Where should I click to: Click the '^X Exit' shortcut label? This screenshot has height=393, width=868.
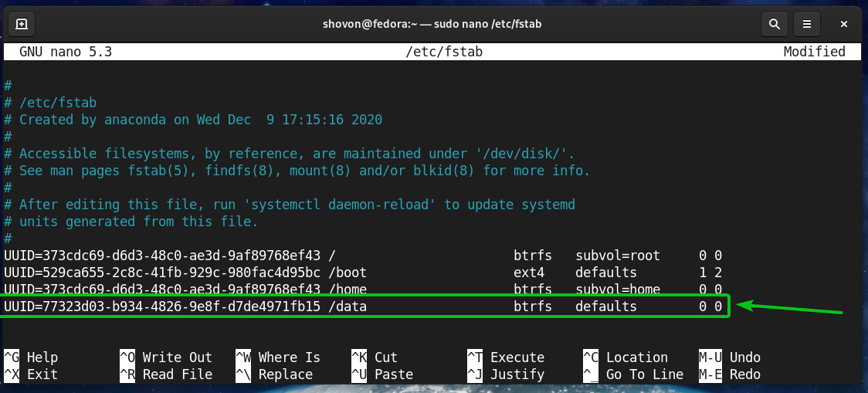[31, 374]
